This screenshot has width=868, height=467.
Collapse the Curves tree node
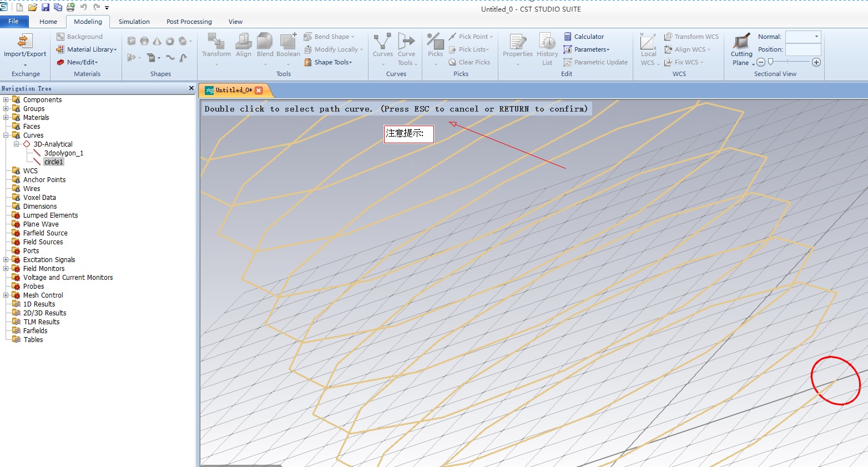[x=6, y=135]
